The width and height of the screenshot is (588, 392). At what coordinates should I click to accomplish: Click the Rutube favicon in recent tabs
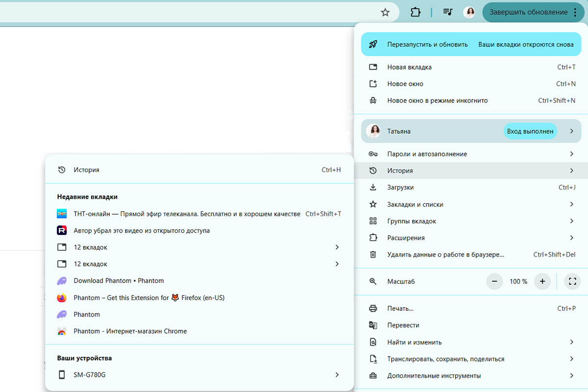click(x=62, y=230)
